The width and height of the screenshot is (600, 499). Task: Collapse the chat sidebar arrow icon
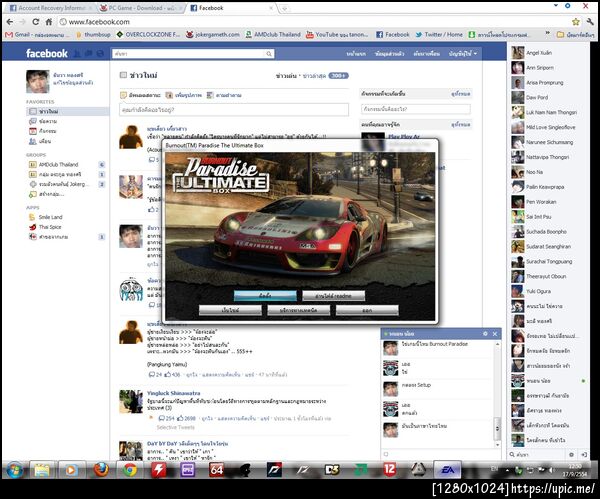(x=584, y=455)
